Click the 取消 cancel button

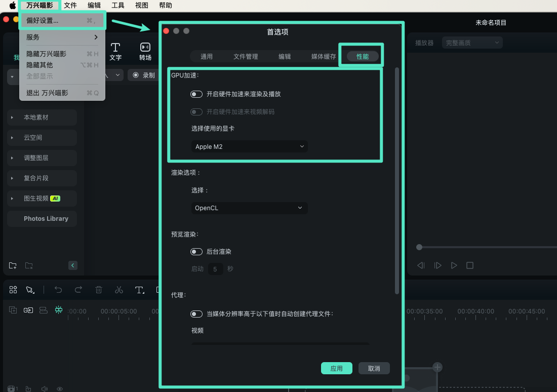pyautogui.click(x=374, y=368)
